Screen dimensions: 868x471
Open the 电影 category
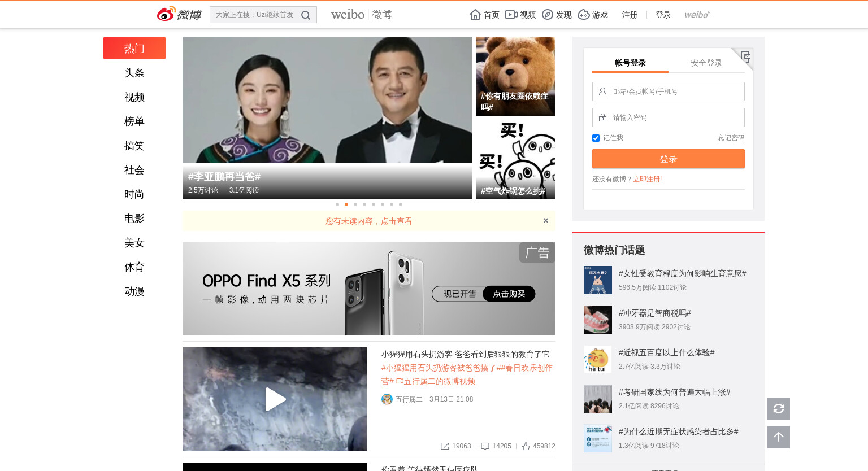pyautogui.click(x=134, y=219)
